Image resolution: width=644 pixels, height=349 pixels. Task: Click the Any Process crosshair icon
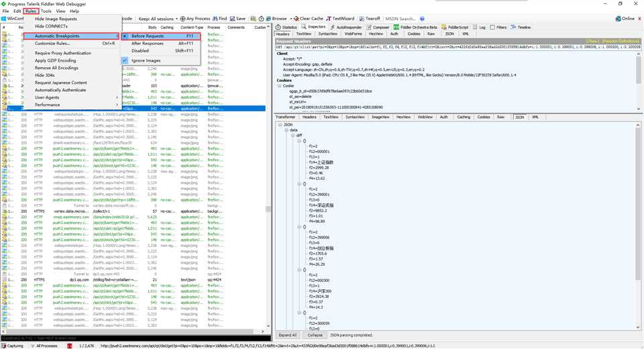click(182, 19)
